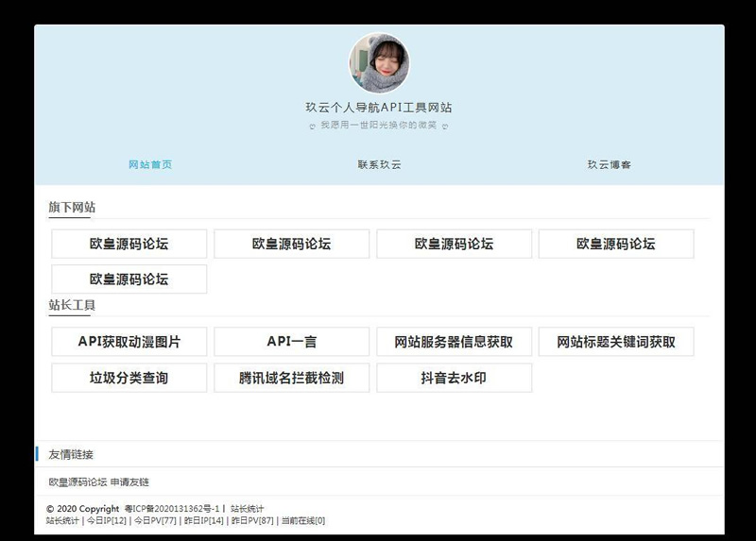Click the 当前在线[0] counter in the footer
Viewport: 756px width, 541px height.
point(301,520)
